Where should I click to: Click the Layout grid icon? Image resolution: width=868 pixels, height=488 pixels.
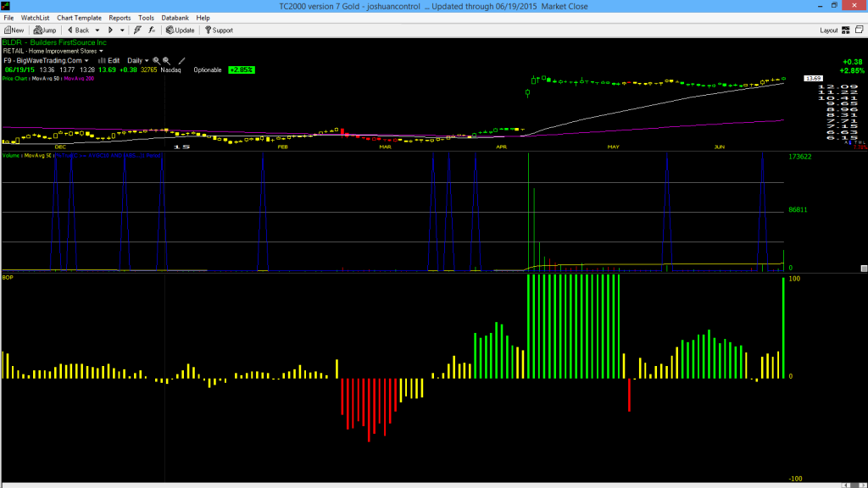click(846, 30)
